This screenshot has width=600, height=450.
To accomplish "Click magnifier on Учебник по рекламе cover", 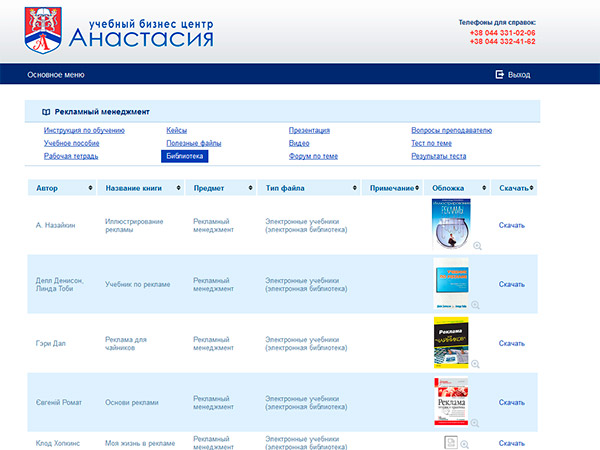I will pos(477,305).
